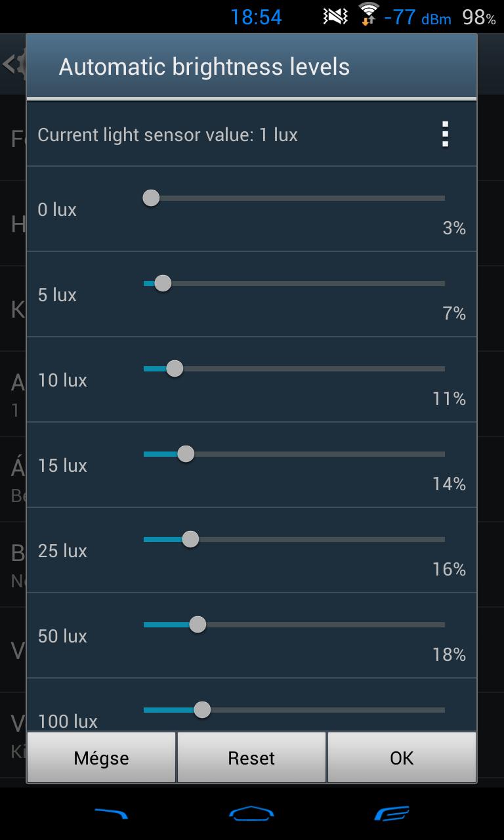Click the Reset button
The height and width of the screenshot is (840, 504).
(251, 758)
